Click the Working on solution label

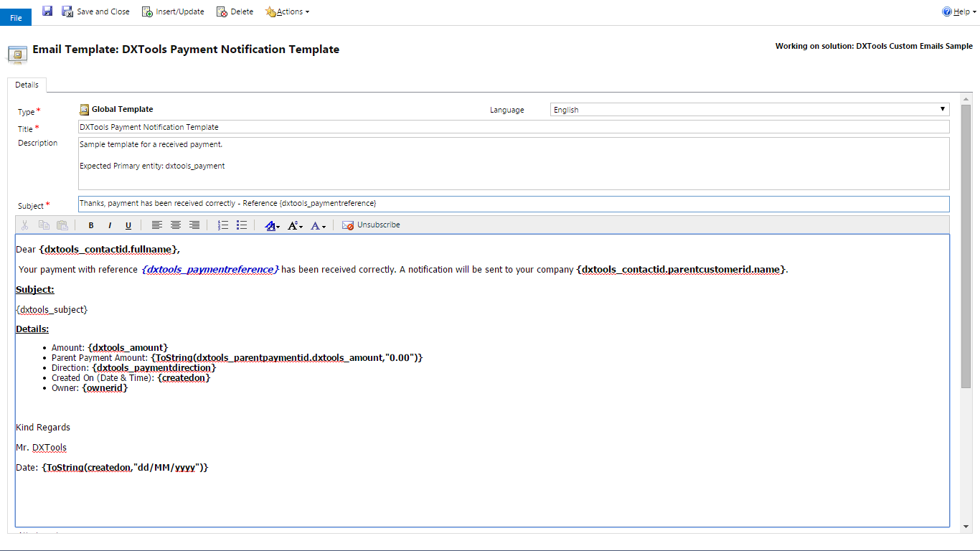[874, 46]
